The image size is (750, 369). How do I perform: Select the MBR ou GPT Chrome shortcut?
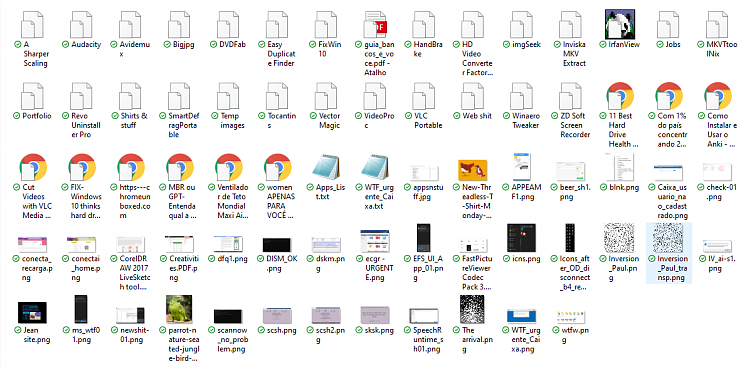tap(179, 168)
